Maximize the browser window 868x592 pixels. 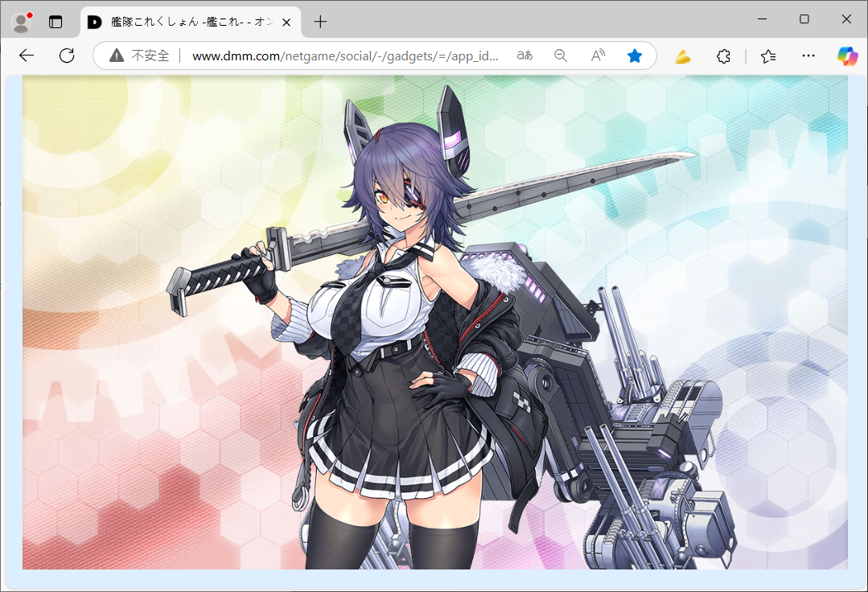(804, 18)
